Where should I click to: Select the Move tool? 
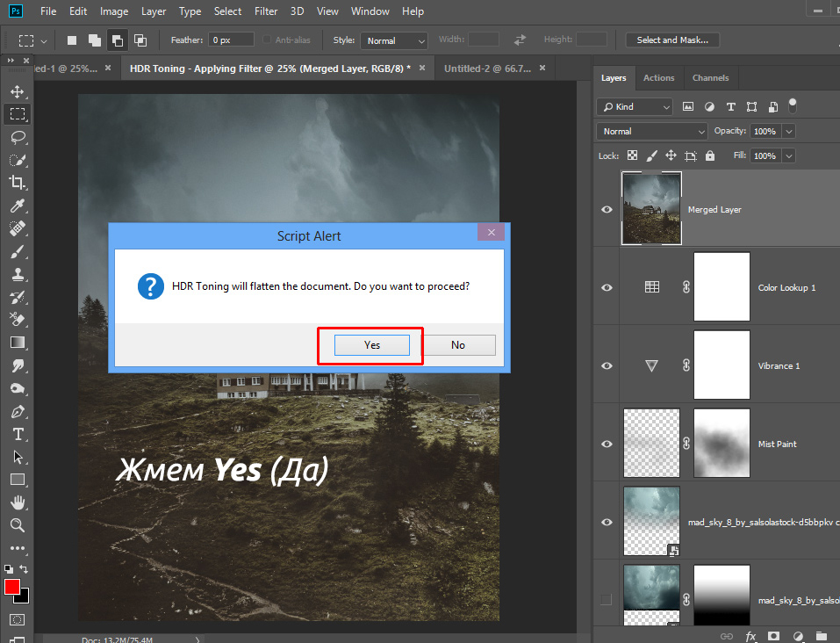pyautogui.click(x=18, y=91)
